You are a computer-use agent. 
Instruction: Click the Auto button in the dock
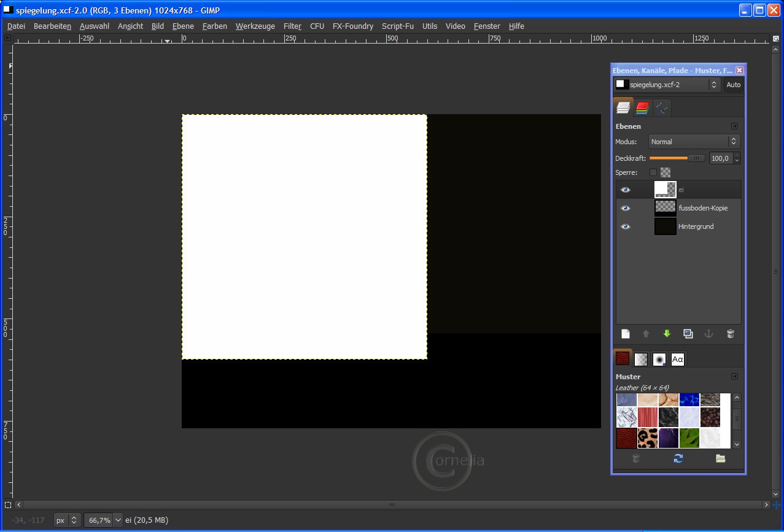click(x=733, y=85)
